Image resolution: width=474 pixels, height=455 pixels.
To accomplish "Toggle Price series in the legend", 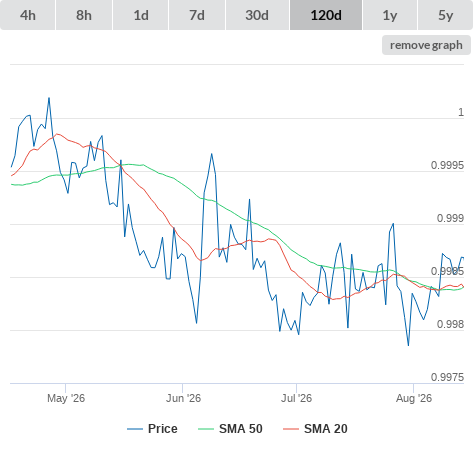I will point(163,429).
